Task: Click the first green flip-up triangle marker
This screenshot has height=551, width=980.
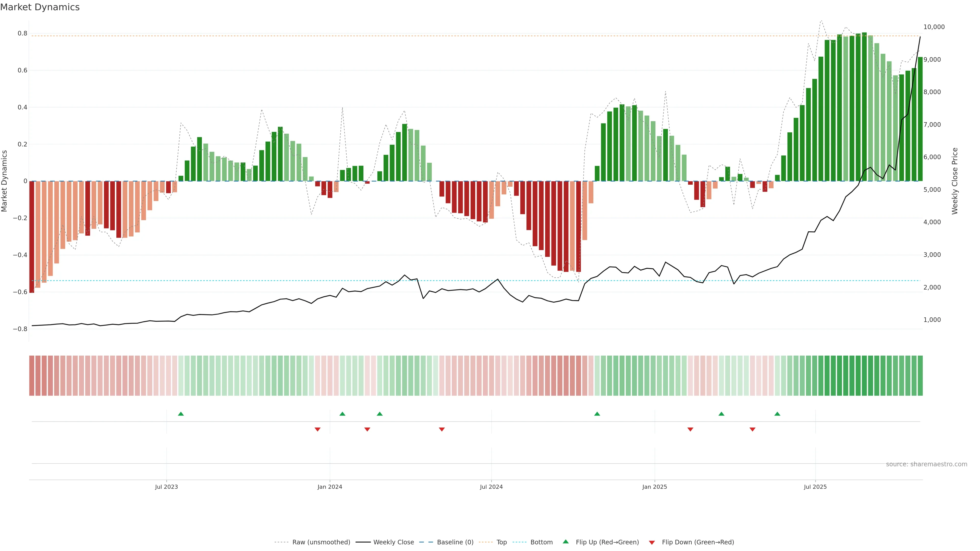Action: [x=181, y=414]
